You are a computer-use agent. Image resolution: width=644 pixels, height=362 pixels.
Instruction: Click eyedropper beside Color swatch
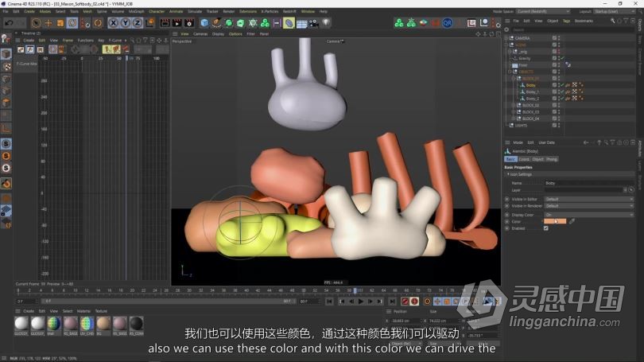pyautogui.click(x=572, y=221)
